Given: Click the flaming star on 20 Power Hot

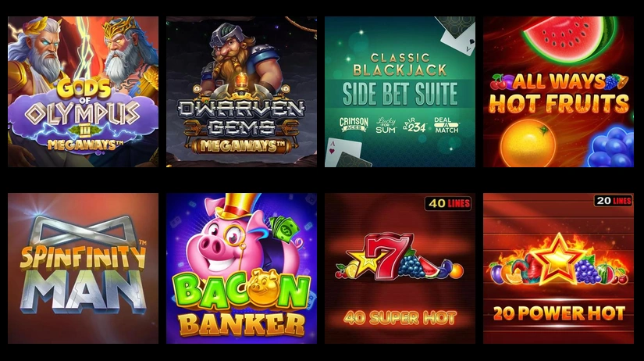Looking at the screenshot, I should (x=558, y=259).
